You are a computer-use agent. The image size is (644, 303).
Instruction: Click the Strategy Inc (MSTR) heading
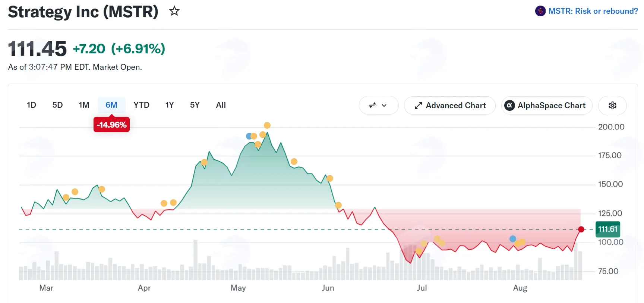coord(83,12)
